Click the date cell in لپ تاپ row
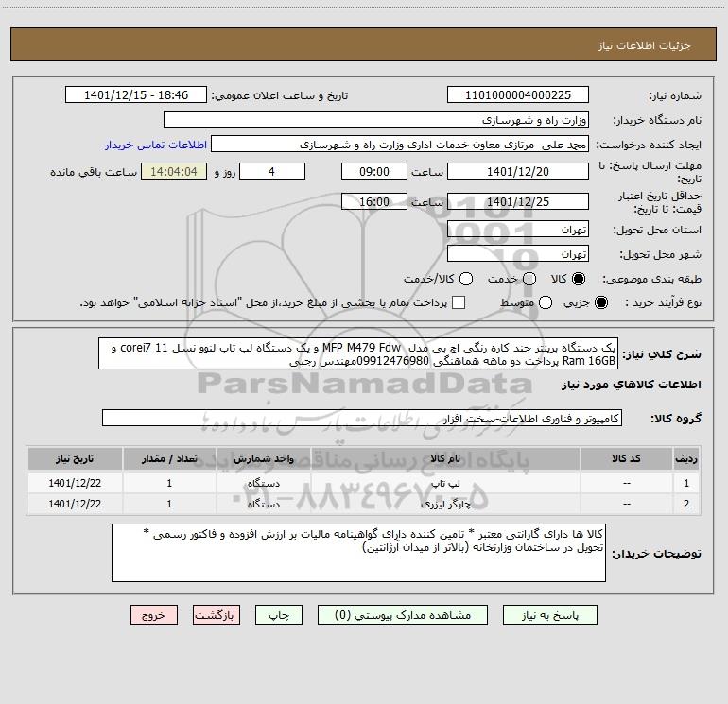Screen dimensions: 728x704 tap(75, 483)
